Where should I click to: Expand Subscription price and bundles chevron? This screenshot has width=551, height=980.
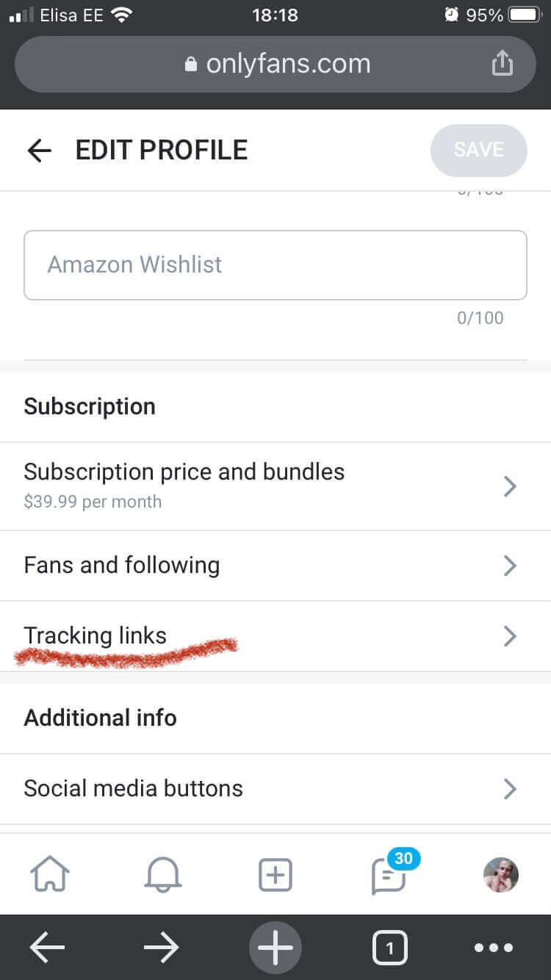510,486
